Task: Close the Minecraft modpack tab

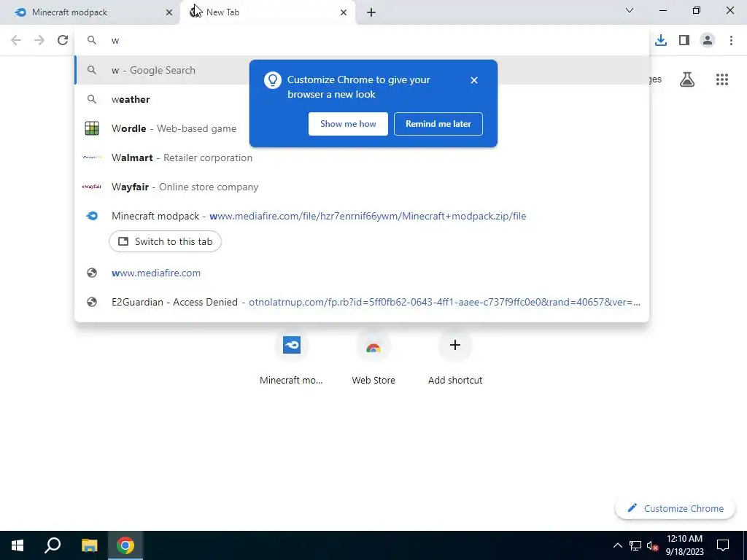Action: 169,12
